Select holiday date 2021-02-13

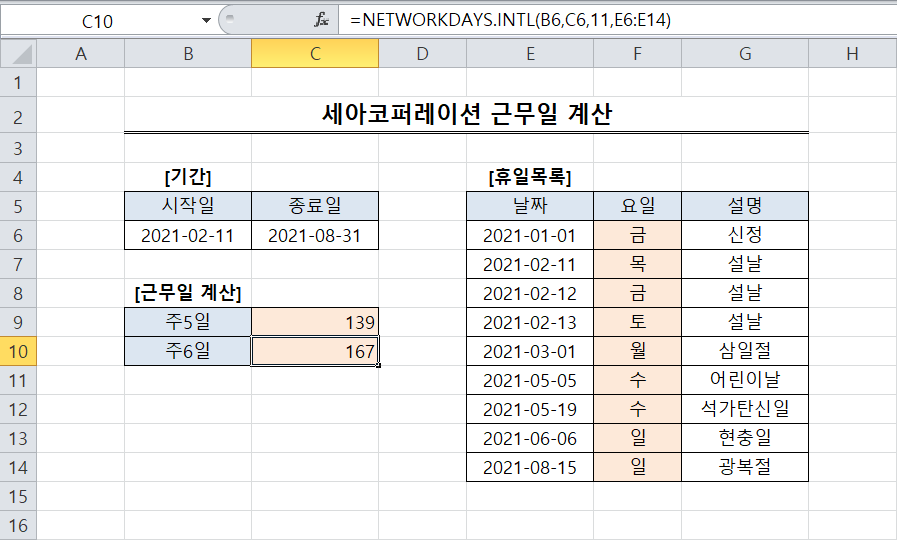530,322
